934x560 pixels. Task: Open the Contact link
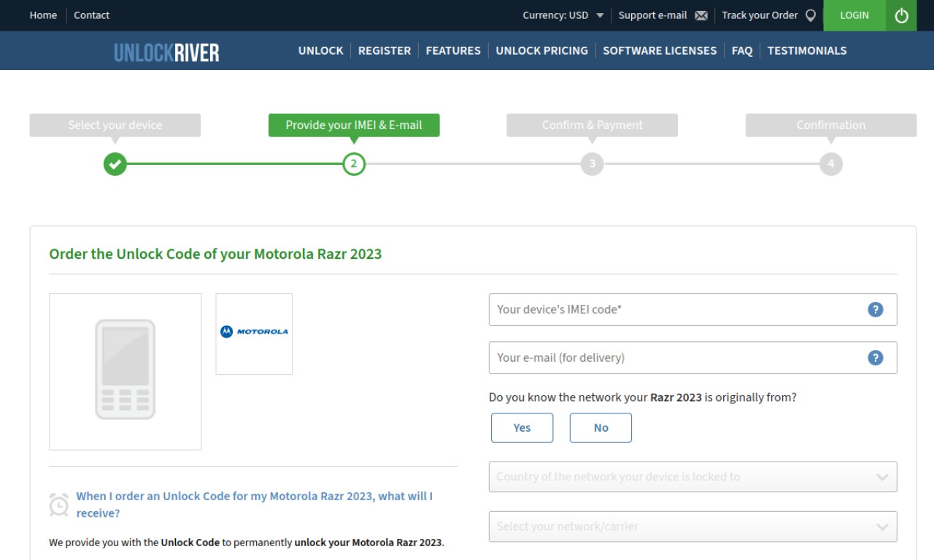coord(92,15)
